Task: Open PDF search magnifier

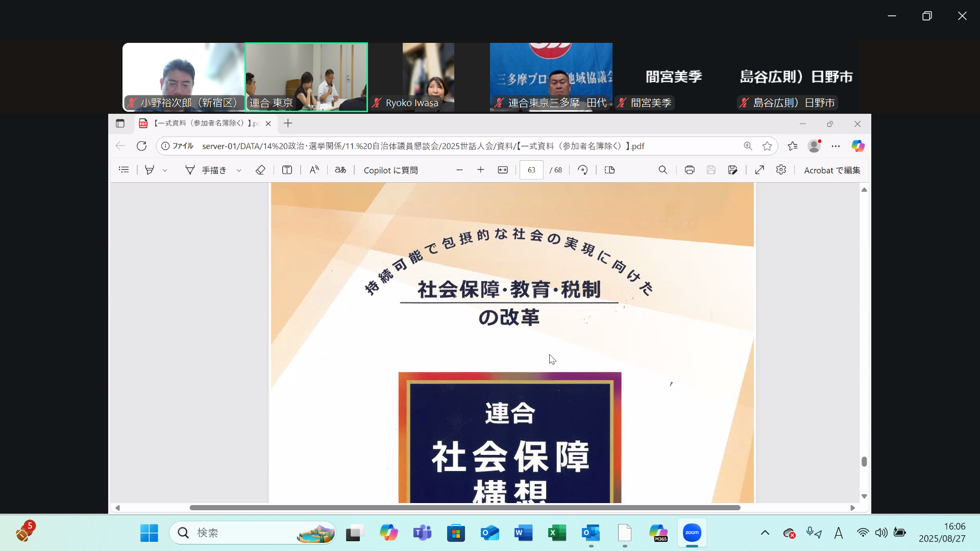Action: click(x=663, y=170)
